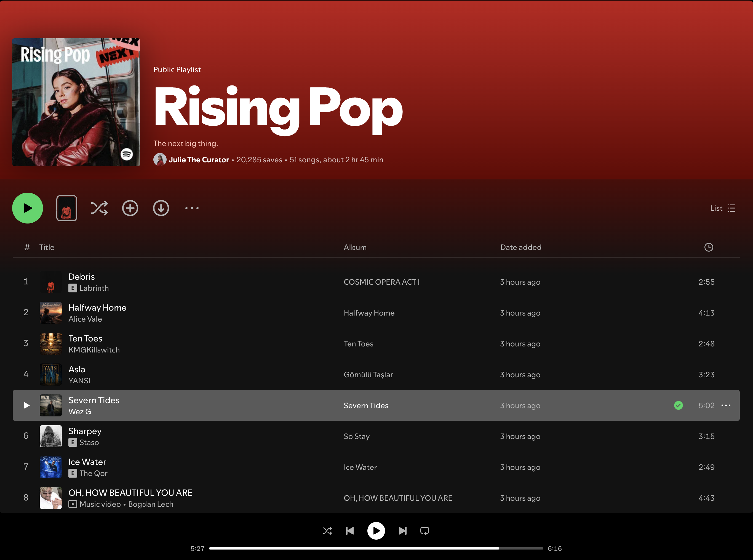Play the current track in player bar
This screenshot has width=753, height=560.
click(376, 531)
